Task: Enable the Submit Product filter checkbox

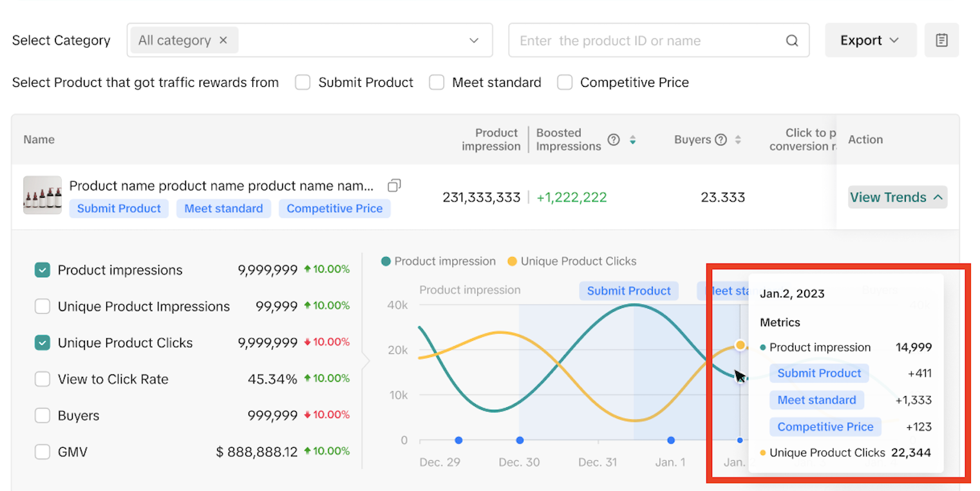Action: tap(303, 82)
